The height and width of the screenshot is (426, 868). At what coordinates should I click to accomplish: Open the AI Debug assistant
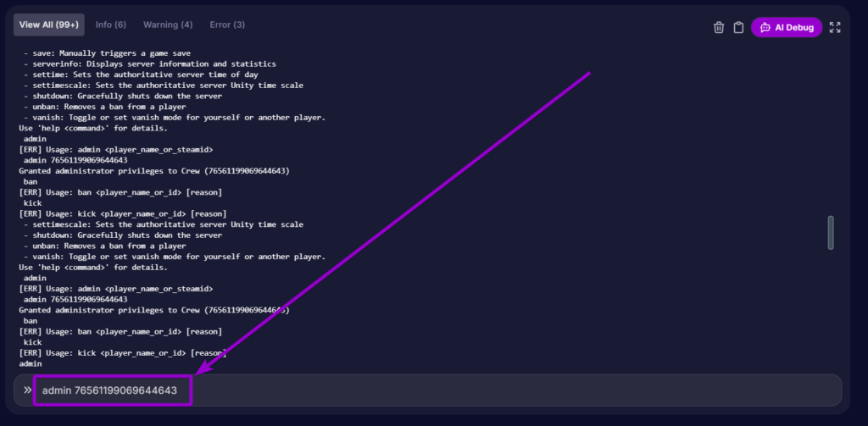[x=787, y=27]
